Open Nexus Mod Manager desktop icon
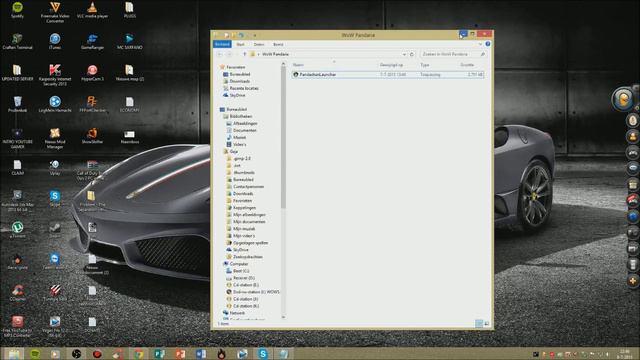 click(55, 138)
